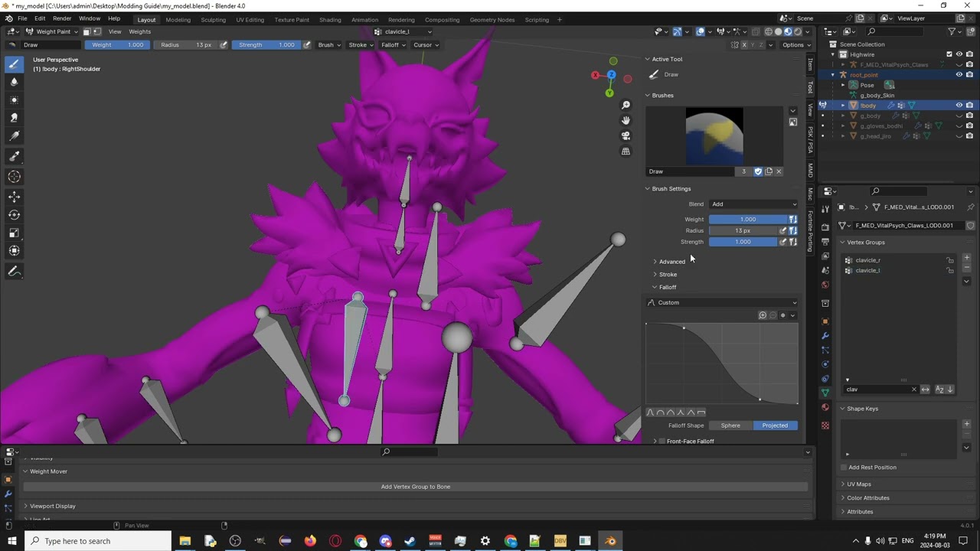980x551 pixels.
Task: Select the Rotate tool
Action: tap(14, 215)
